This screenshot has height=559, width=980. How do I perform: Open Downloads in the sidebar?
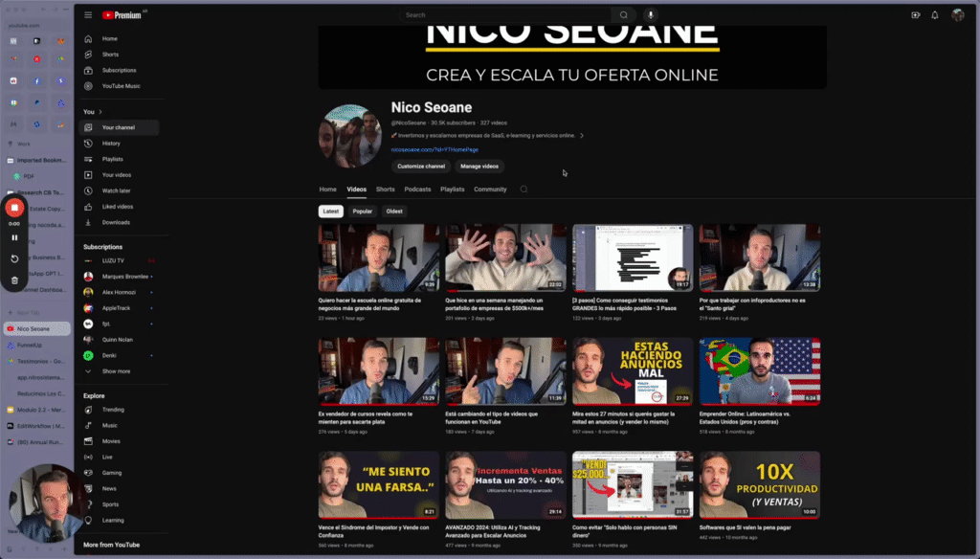pos(120,222)
